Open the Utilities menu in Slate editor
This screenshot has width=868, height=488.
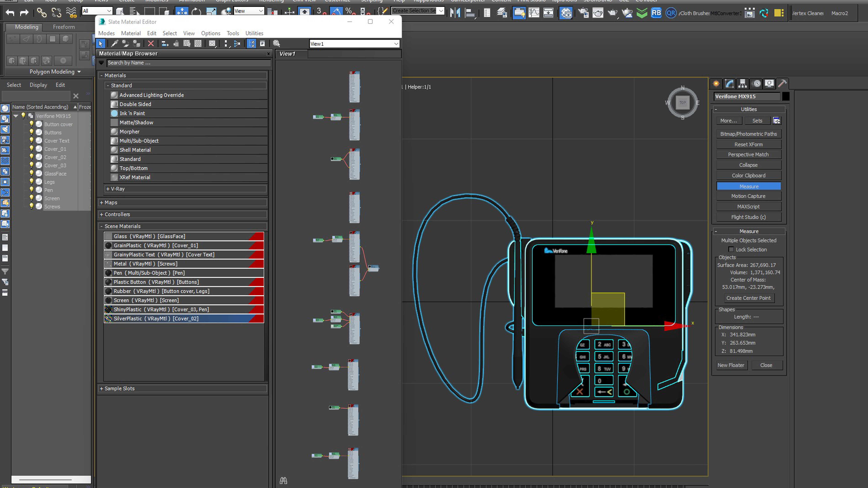pos(254,33)
